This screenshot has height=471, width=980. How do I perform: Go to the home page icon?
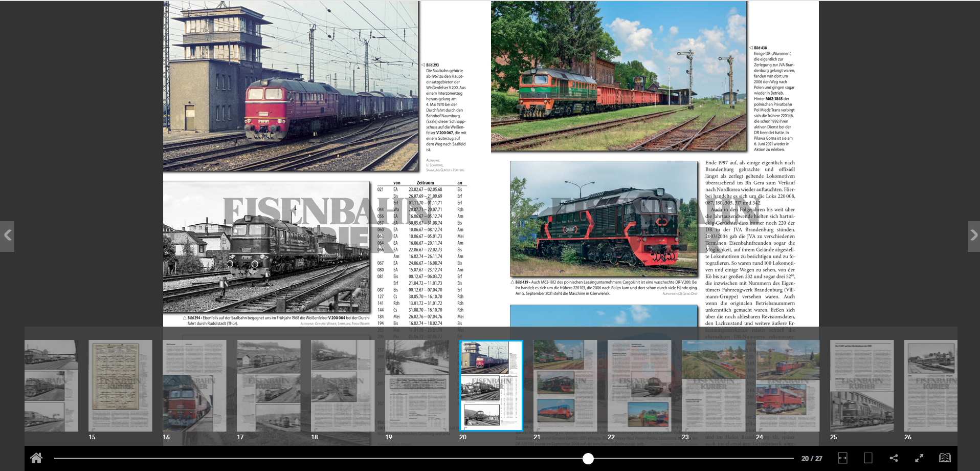(36, 458)
